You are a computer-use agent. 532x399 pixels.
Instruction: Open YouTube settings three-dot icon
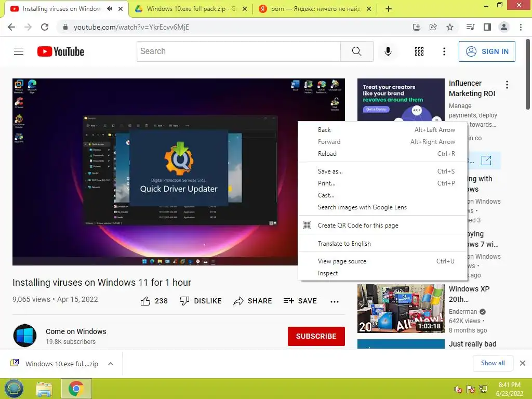coord(444,51)
